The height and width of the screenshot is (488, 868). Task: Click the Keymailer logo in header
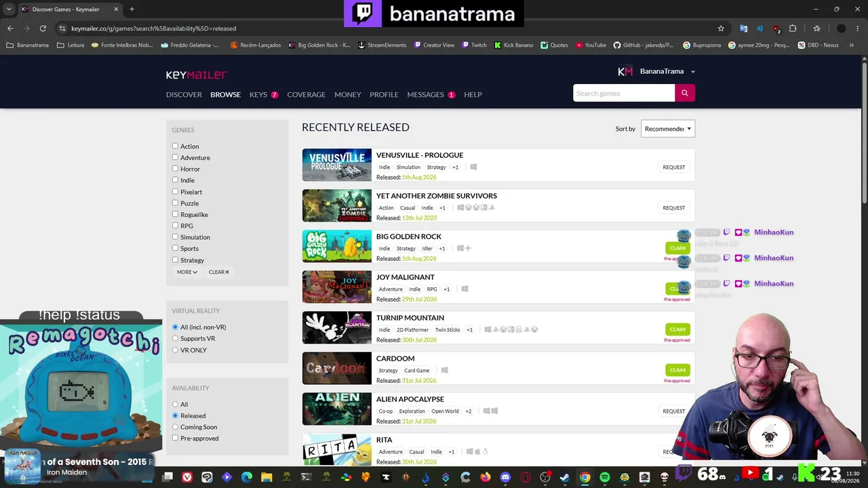[197, 75]
